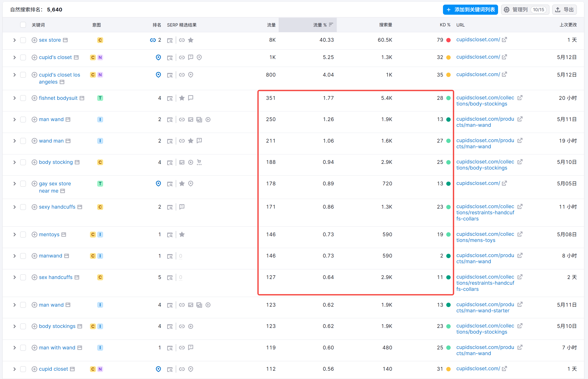Expand the sex handcuffs row
The height and width of the screenshot is (379, 588).
[x=14, y=277]
